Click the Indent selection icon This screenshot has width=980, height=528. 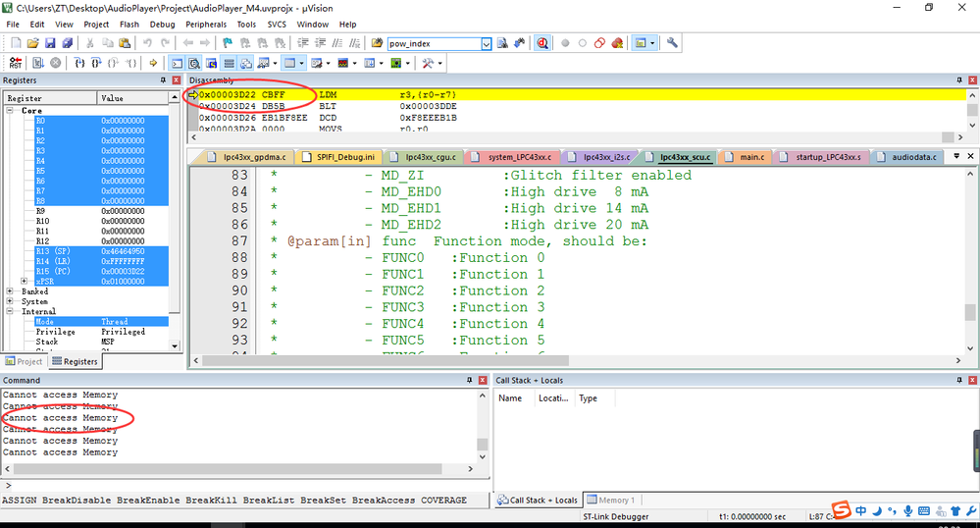point(303,43)
